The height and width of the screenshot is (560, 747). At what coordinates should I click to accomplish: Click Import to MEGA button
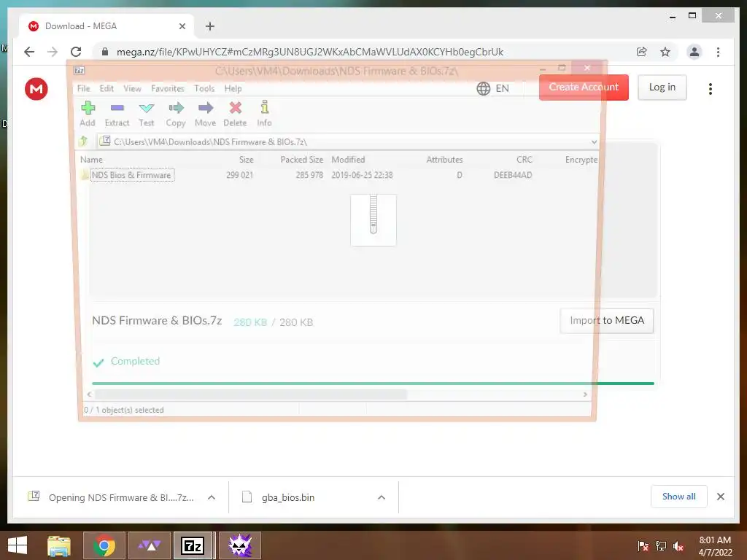(x=606, y=321)
